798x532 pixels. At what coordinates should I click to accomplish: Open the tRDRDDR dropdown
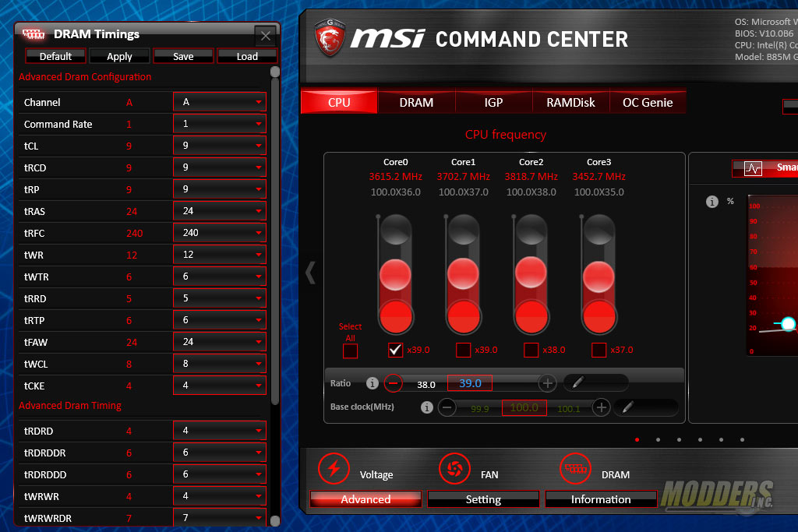[x=219, y=452]
